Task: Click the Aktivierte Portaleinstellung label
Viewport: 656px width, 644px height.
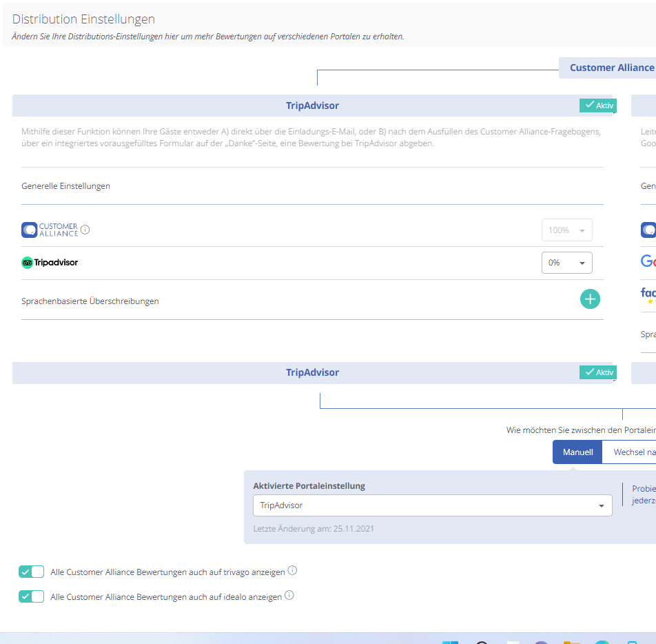Action: (x=309, y=486)
